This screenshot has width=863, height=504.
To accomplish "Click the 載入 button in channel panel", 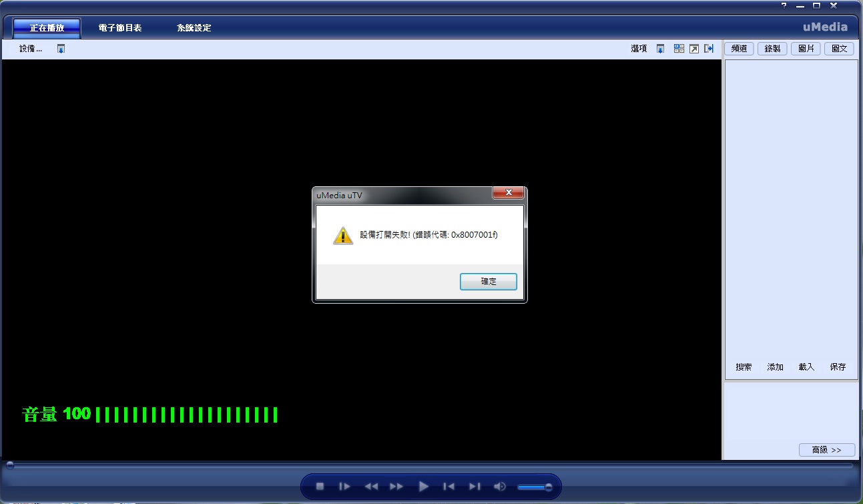I will pos(806,367).
